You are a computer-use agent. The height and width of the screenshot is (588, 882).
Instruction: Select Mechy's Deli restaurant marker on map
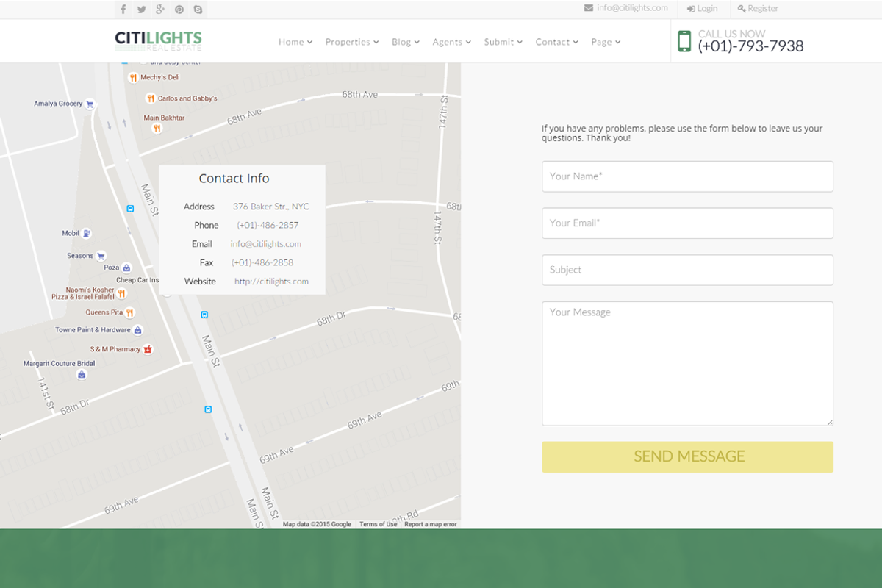coord(133,77)
